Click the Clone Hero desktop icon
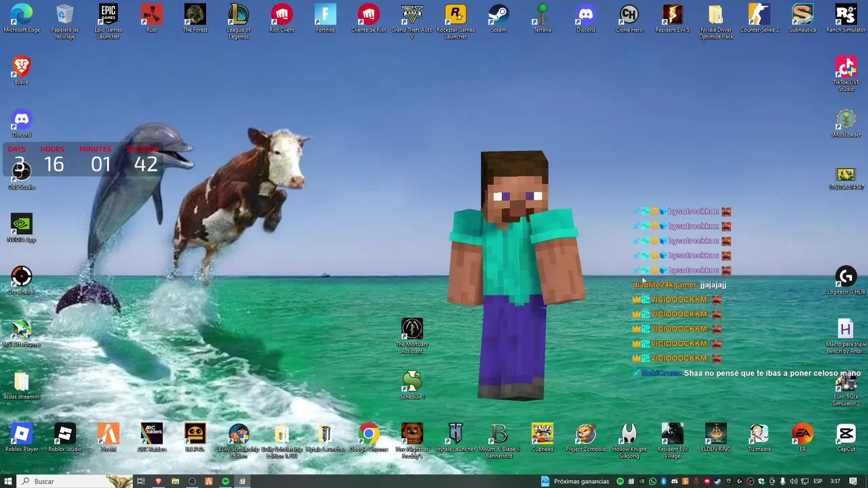Screen dimensions: 868x488 coord(629,19)
